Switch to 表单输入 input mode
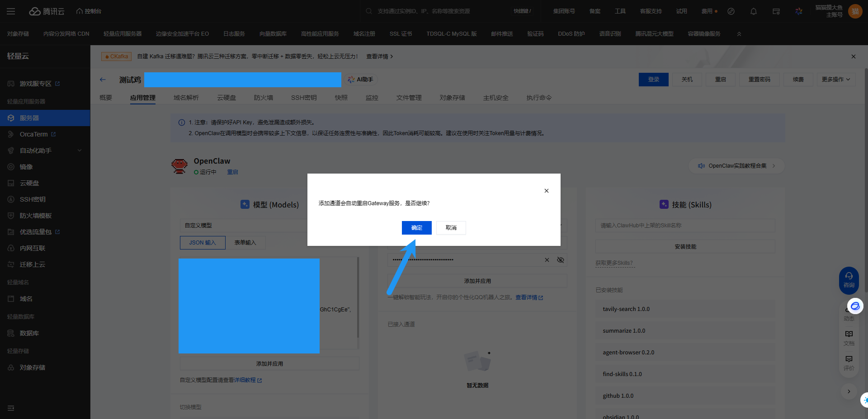The width and height of the screenshot is (868, 419). (245, 243)
